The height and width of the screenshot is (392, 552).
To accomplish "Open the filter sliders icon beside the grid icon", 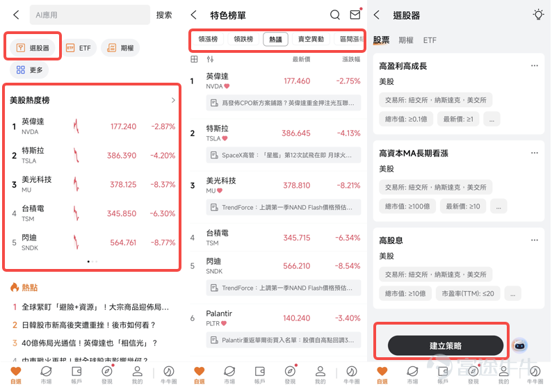I will click(210, 59).
